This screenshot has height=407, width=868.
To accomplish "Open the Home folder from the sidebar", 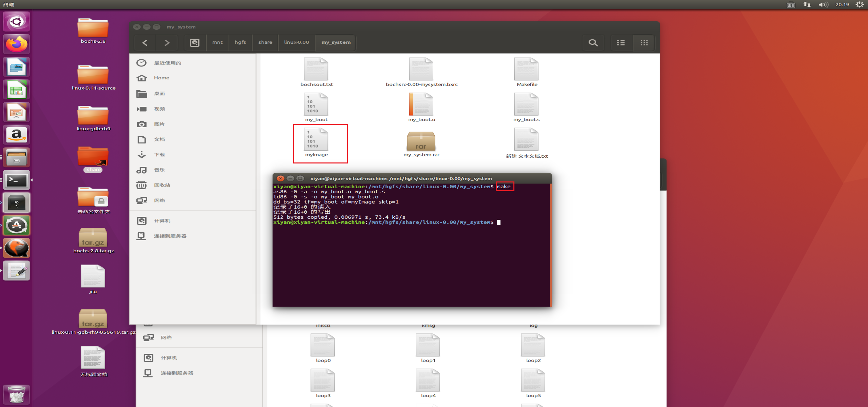I will point(161,78).
